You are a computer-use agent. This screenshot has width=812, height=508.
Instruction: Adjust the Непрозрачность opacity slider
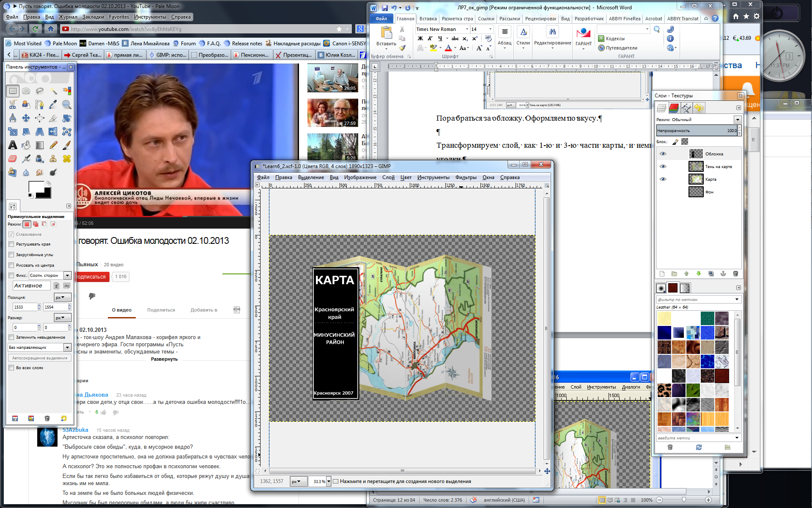click(x=697, y=131)
